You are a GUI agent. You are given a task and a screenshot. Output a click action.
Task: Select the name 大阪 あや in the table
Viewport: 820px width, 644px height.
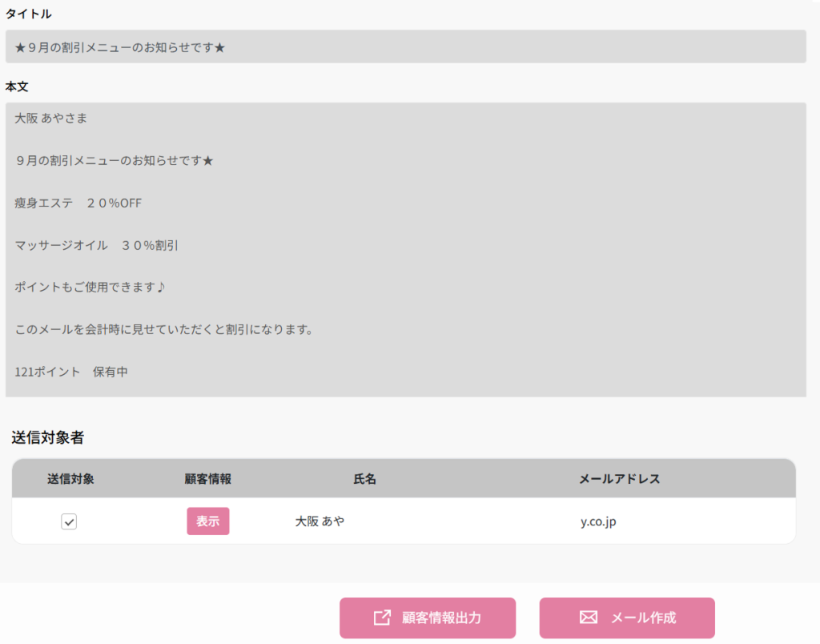pyautogui.click(x=320, y=521)
